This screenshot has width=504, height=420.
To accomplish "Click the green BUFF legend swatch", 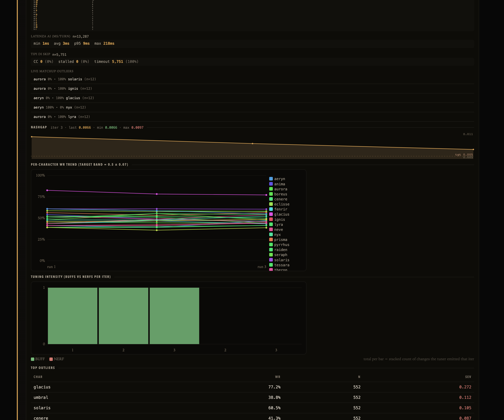I will [x=33, y=359].
